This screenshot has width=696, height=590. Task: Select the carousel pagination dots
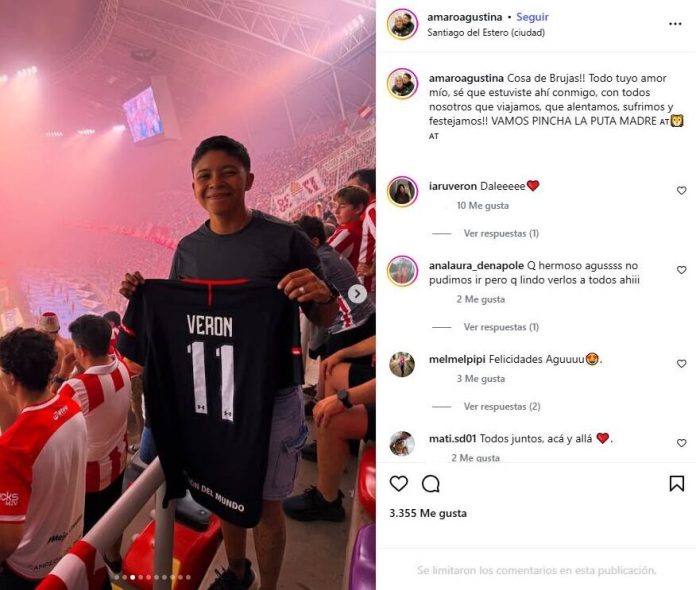tap(153, 578)
